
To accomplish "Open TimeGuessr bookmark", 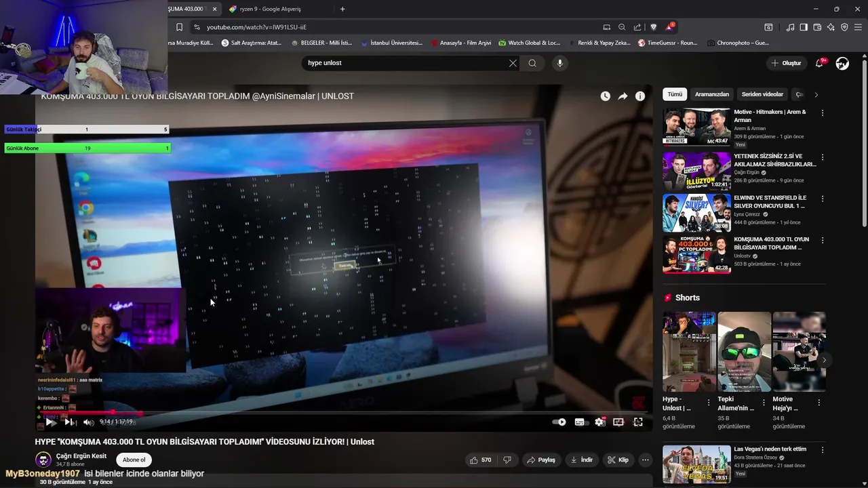I will tap(667, 43).
